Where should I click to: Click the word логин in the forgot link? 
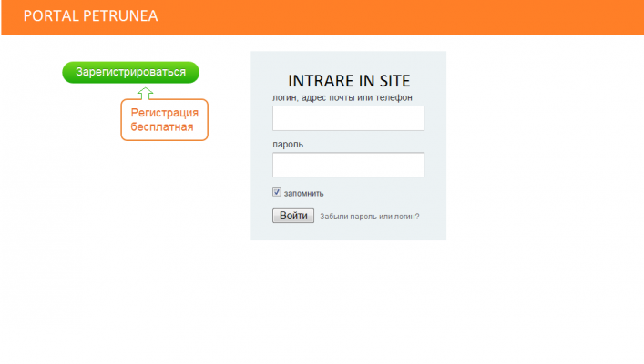pyautogui.click(x=405, y=217)
